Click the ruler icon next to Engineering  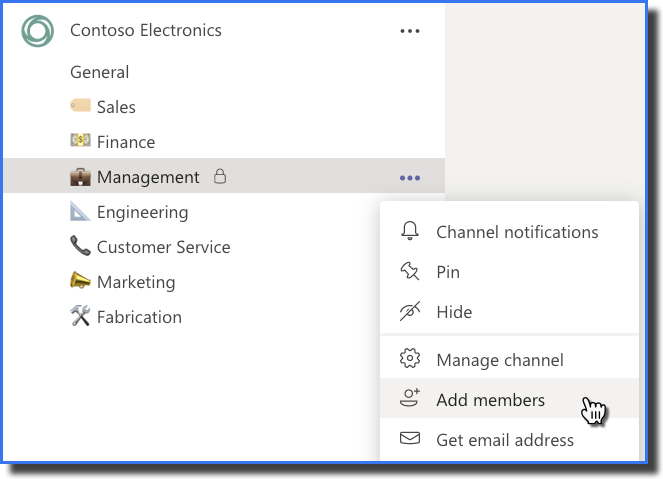[x=80, y=211]
